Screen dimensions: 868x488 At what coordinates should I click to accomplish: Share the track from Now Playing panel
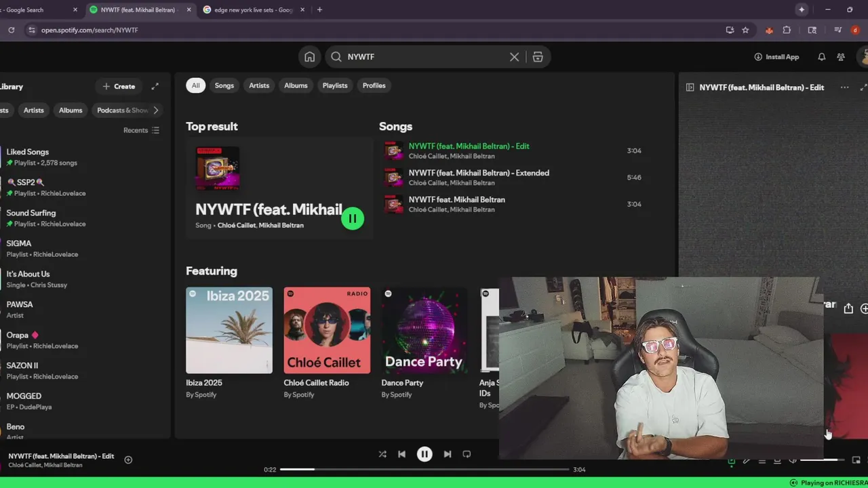(x=848, y=308)
